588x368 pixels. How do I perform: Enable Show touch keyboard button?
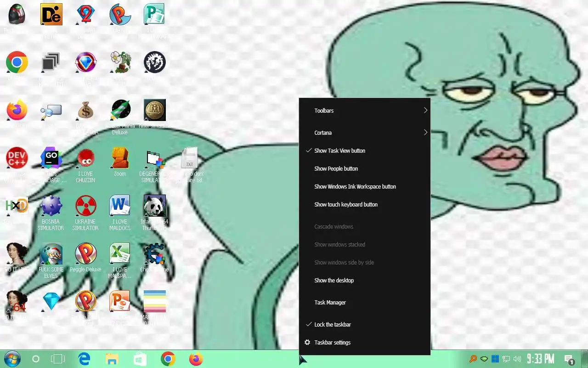click(x=365, y=205)
